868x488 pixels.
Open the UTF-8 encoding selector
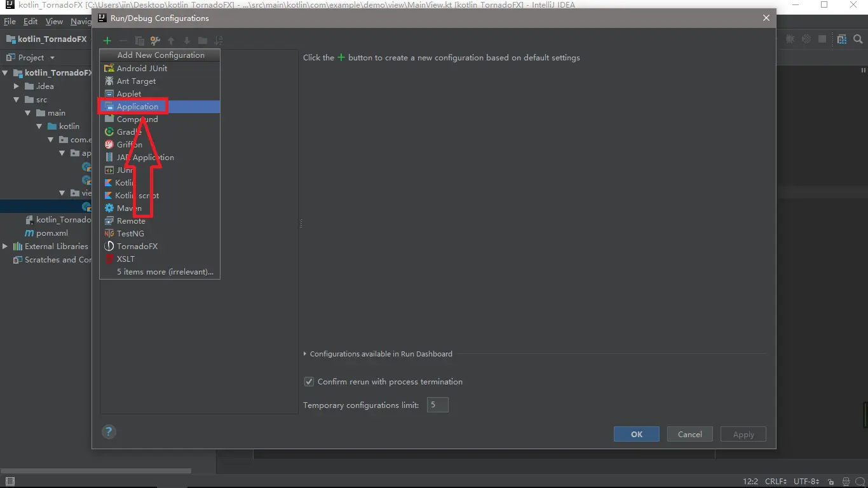point(806,482)
